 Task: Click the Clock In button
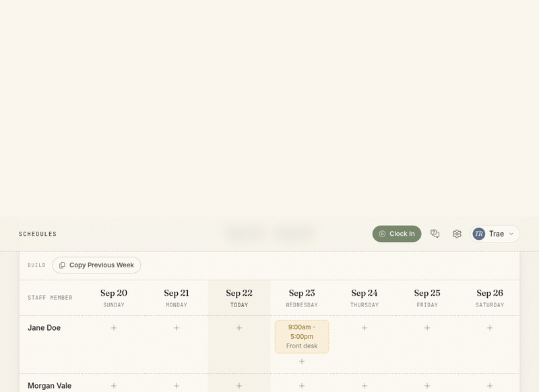point(397,234)
